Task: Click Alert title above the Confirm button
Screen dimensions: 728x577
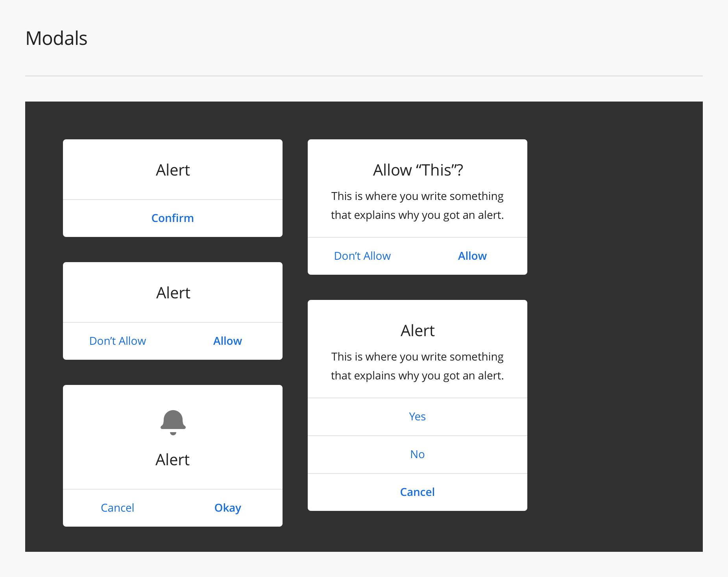Action: 173,170
